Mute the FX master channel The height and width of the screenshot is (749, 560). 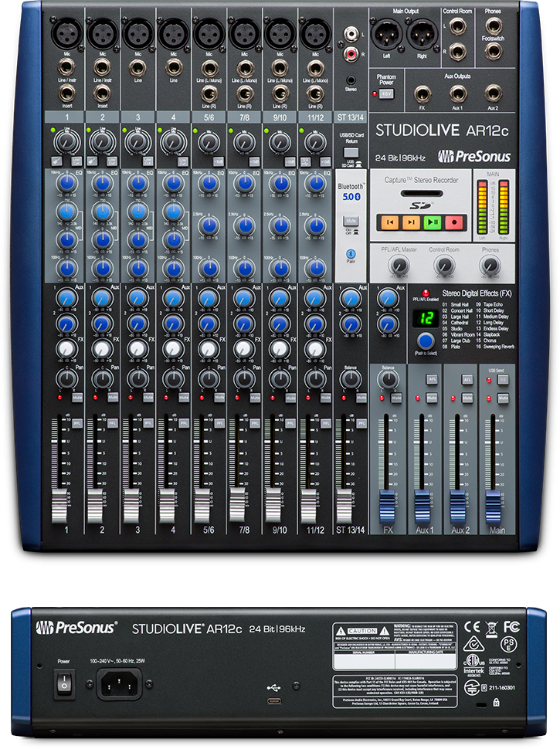point(396,398)
